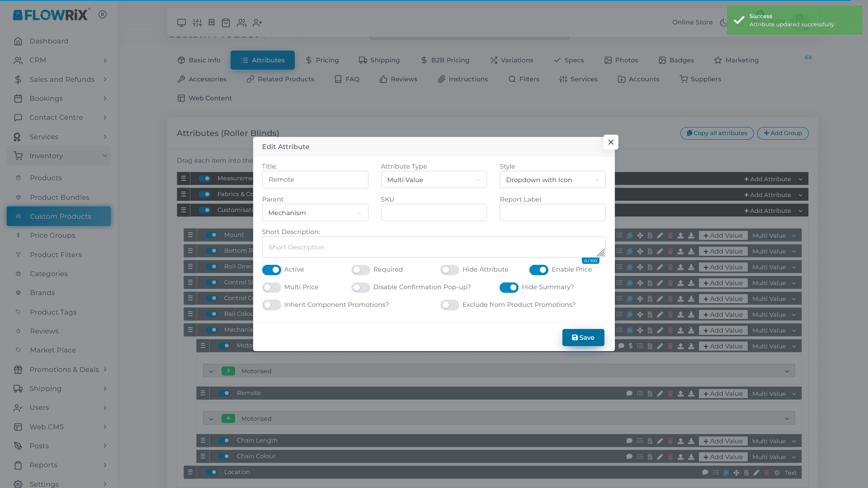Open the Attribute Type dropdown

pyautogui.click(x=434, y=180)
